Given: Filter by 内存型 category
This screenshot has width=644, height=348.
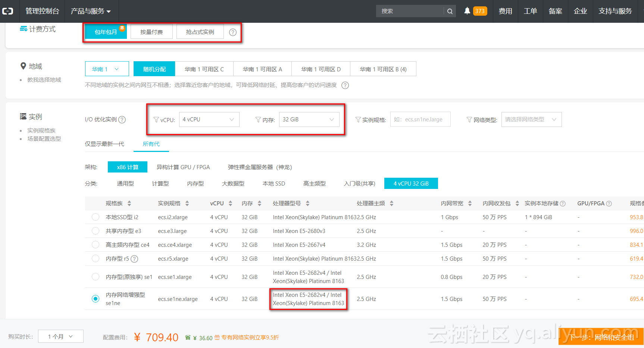Looking at the screenshot, I should 196,183.
